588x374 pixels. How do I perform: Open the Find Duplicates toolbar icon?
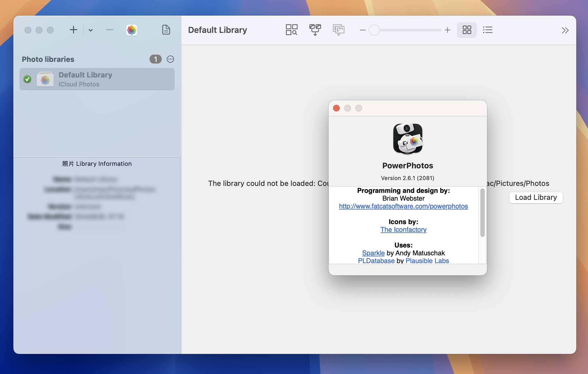pyautogui.click(x=291, y=30)
